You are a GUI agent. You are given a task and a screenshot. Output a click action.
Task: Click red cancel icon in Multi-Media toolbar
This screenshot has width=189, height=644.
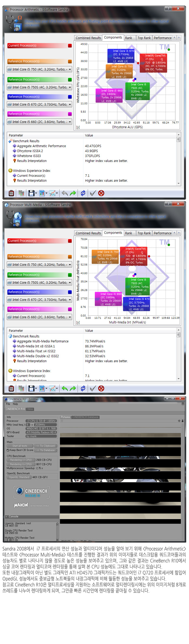(x=101, y=388)
